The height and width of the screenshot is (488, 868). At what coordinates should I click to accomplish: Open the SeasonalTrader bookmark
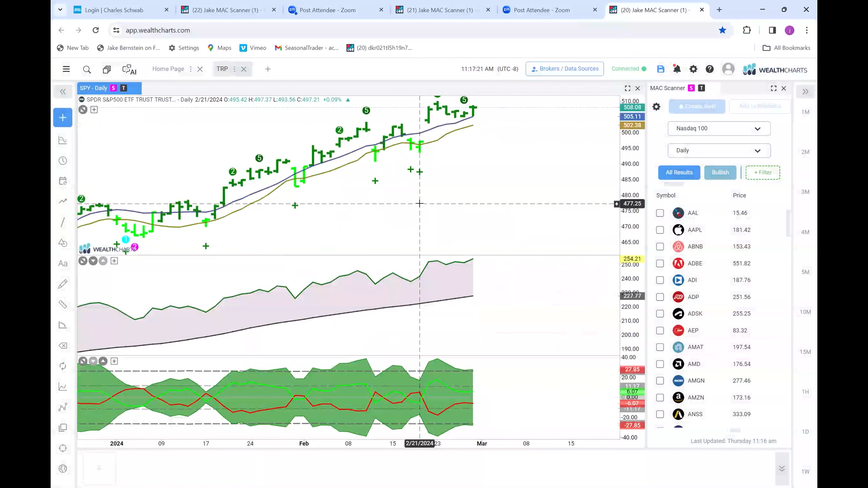point(307,48)
